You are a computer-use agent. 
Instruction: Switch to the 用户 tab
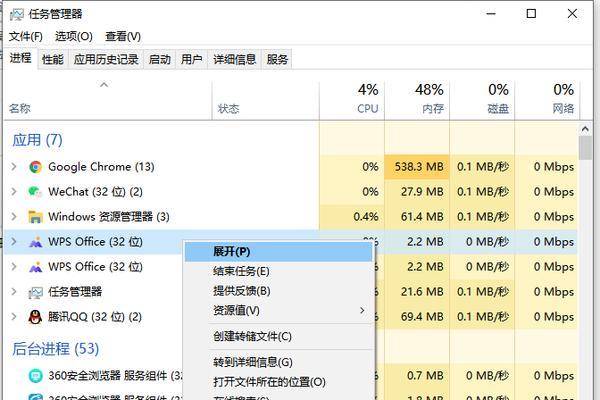click(191, 59)
